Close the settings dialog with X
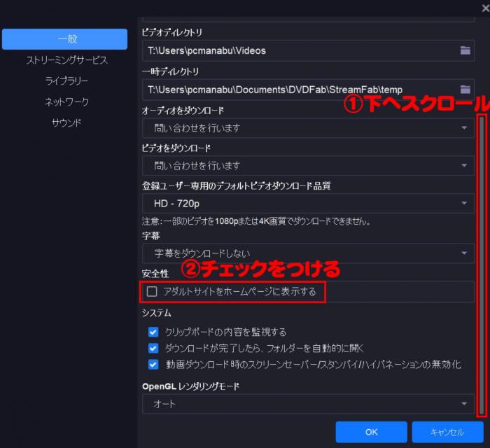This screenshot has height=448, width=490. click(486, 8)
